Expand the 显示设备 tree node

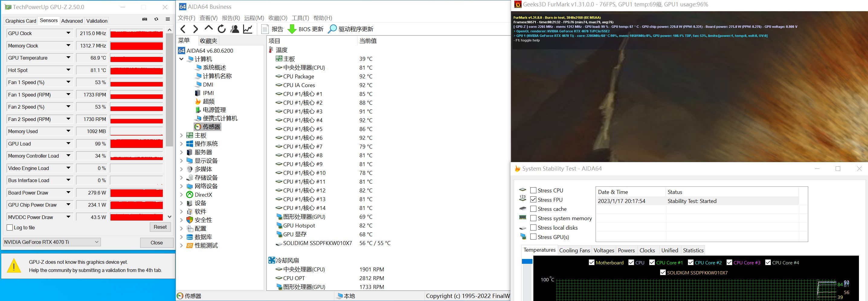(181, 161)
